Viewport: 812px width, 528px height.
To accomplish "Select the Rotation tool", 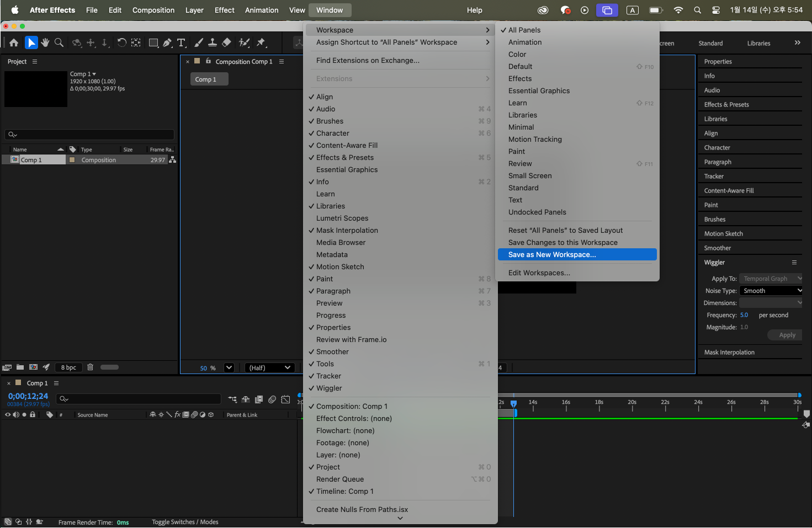I will 121,42.
